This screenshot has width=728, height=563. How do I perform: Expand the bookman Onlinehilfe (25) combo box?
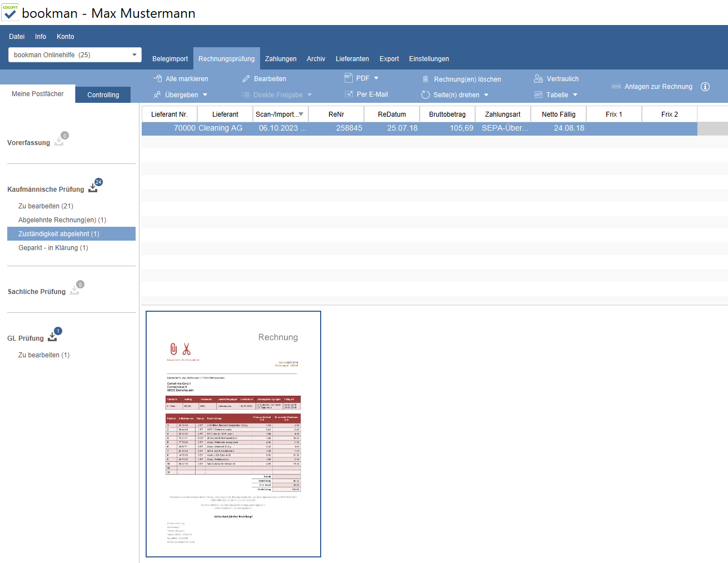tap(75, 55)
